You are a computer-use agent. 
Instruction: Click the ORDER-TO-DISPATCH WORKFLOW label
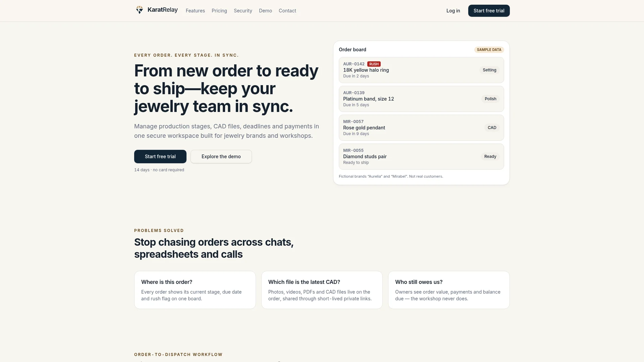click(x=178, y=355)
